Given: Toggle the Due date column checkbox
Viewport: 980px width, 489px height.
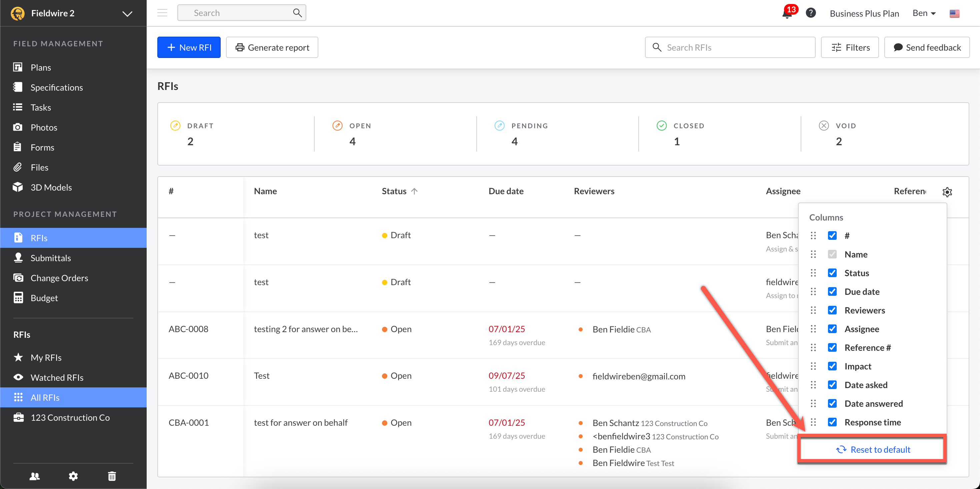Looking at the screenshot, I should [x=832, y=292].
